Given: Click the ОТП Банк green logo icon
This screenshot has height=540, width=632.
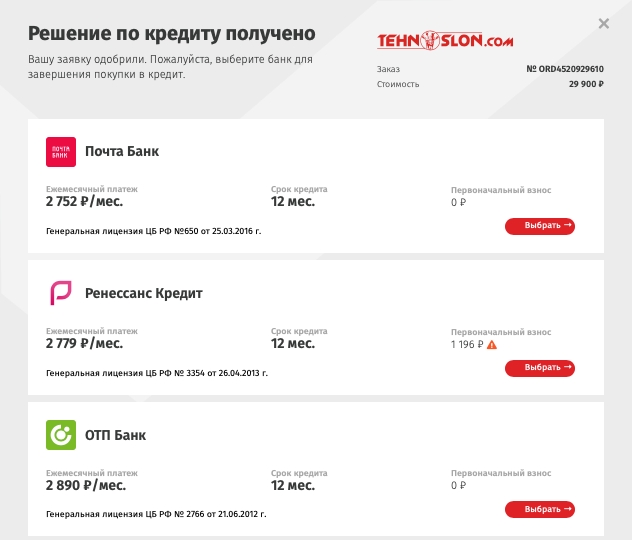Looking at the screenshot, I should coord(61,435).
